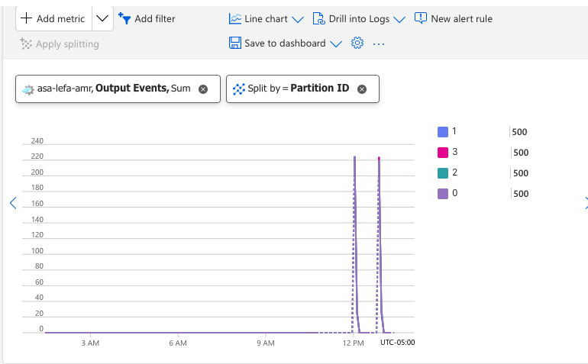Expand the Save to dashboard chevron

(x=336, y=43)
